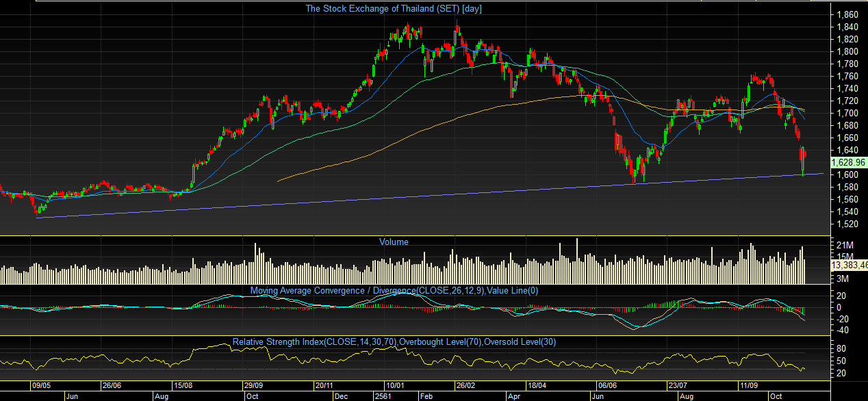Click the 26/02 date label
The height and width of the screenshot is (401, 868).
[467, 385]
